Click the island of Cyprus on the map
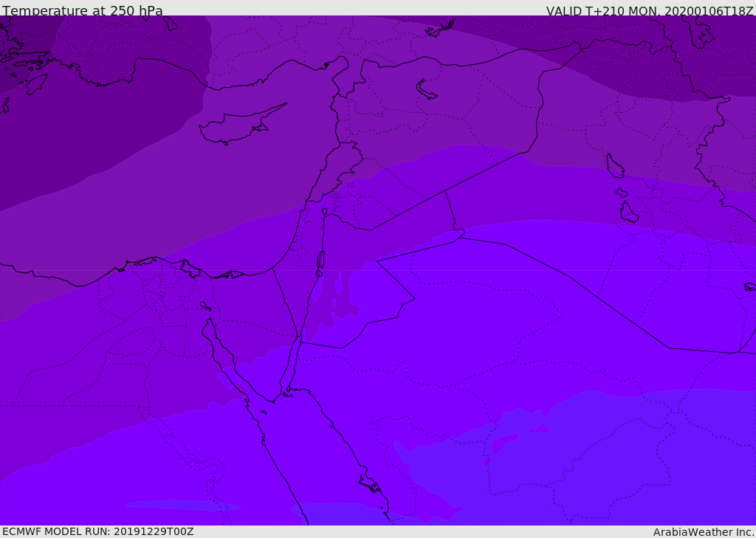This screenshot has width=756, height=538. click(x=241, y=125)
